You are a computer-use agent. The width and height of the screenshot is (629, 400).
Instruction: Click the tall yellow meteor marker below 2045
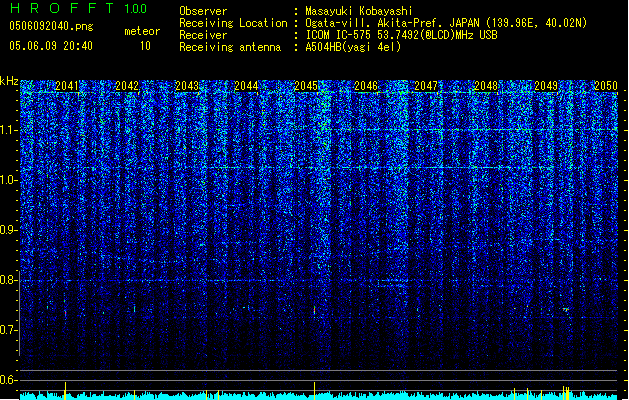[314, 391]
